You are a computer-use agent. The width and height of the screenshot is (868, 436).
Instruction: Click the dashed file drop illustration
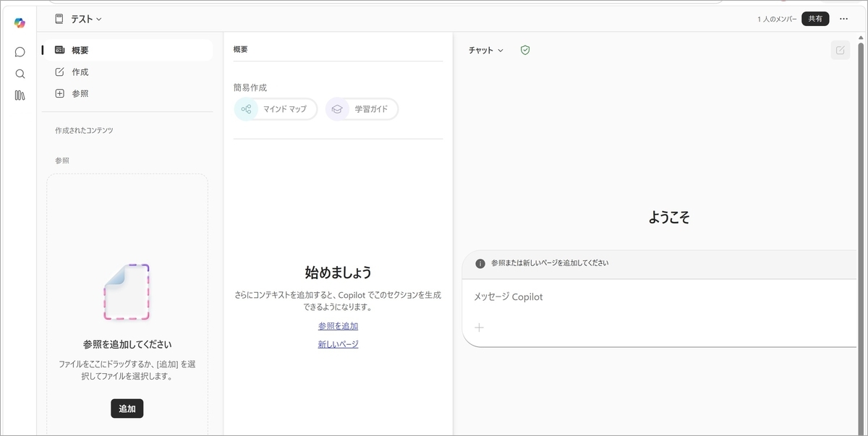point(127,292)
